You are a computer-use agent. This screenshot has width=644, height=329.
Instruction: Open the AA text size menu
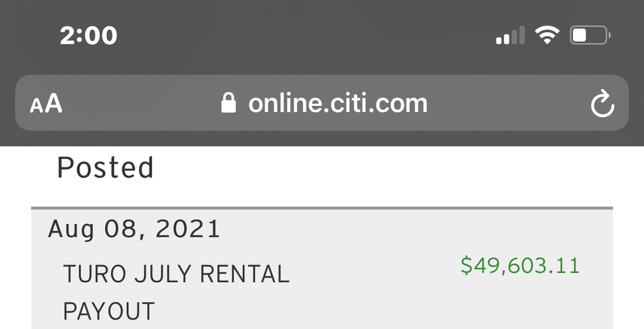tap(46, 103)
